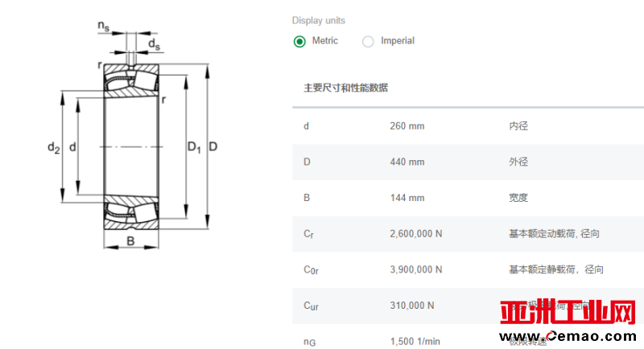This screenshot has width=644, height=349.
Task: Click the 'ds' label in the drawing
Action: click(x=154, y=44)
